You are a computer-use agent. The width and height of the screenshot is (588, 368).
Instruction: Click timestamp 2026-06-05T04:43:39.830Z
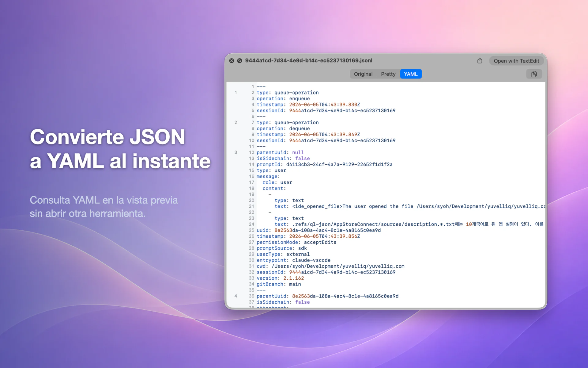[325, 105]
